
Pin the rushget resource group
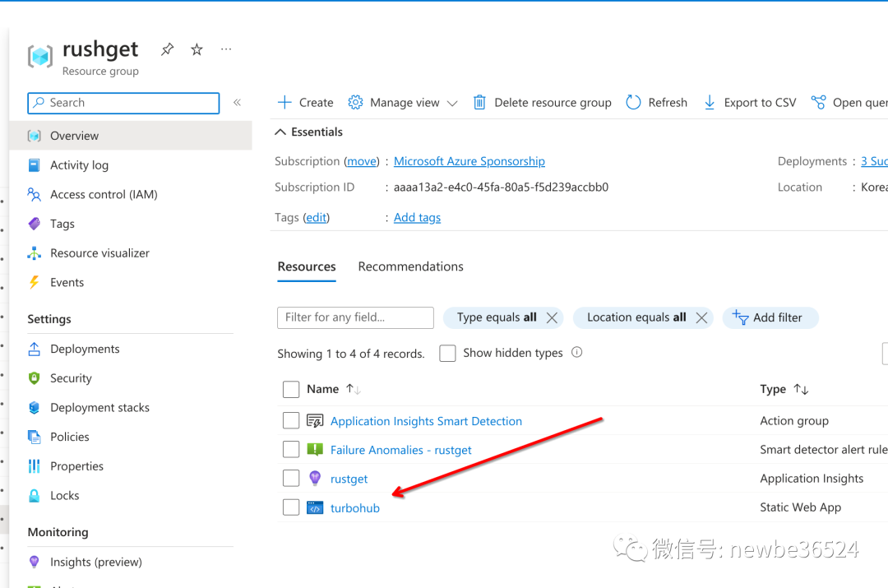pyautogui.click(x=167, y=49)
